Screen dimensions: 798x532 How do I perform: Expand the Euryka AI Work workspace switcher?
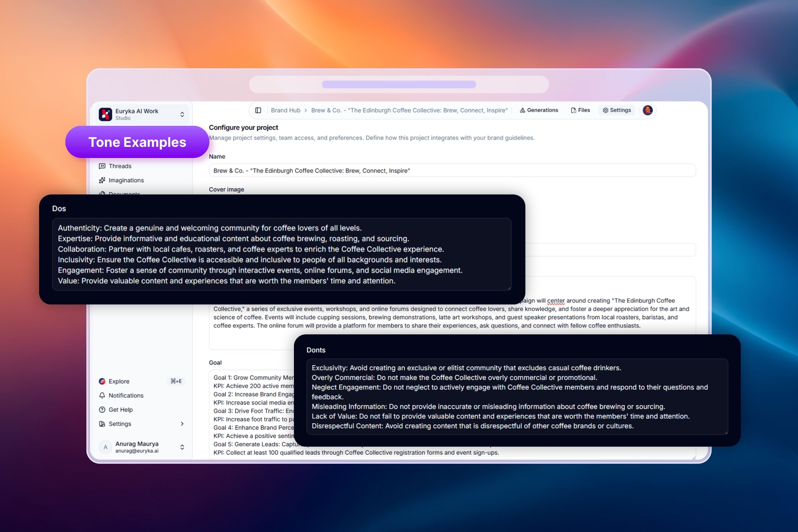point(182,114)
